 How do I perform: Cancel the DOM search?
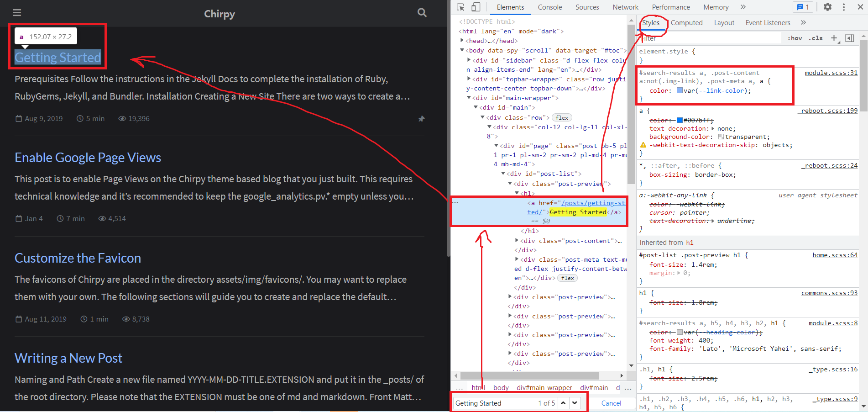[x=611, y=403]
